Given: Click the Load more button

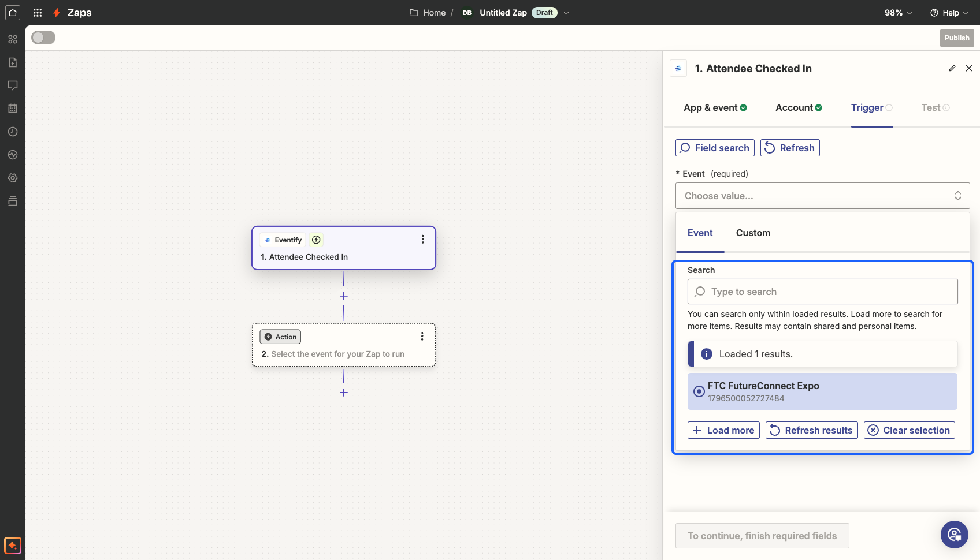Looking at the screenshot, I should point(723,430).
